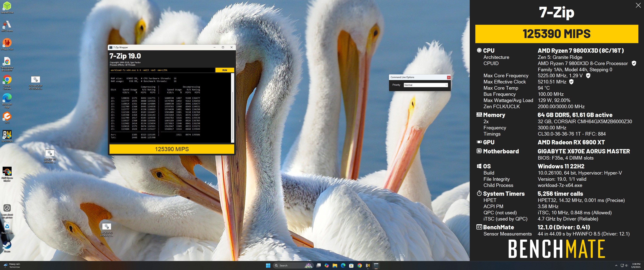Viewport: 644px width, 270px height.
Task: Click the AMD Radeon RX 6900 XT text
Action: click(571, 142)
